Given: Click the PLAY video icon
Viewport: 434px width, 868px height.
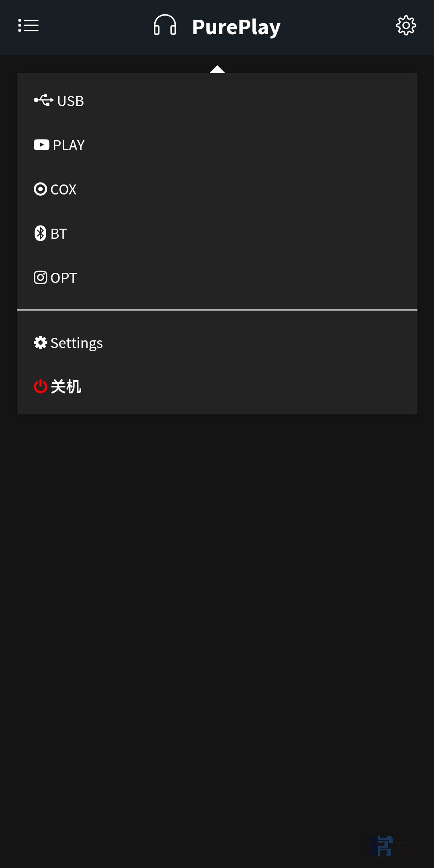Looking at the screenshot, I should (x=41, y=145).
